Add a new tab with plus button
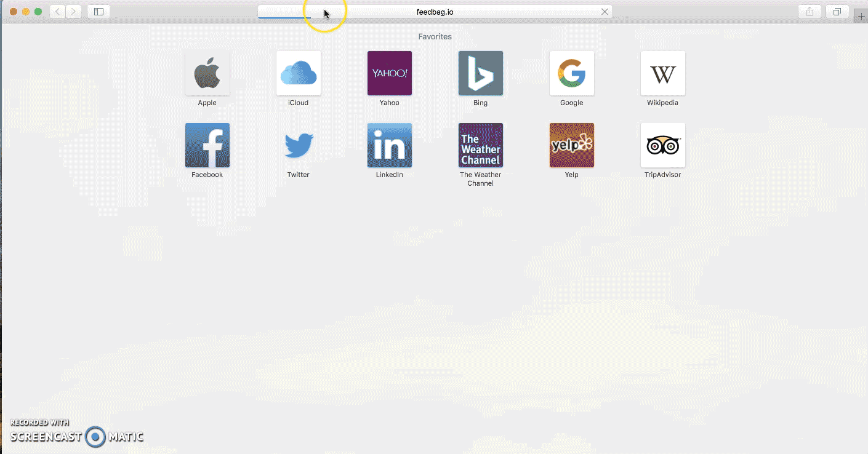 click(x=861, y=17)
